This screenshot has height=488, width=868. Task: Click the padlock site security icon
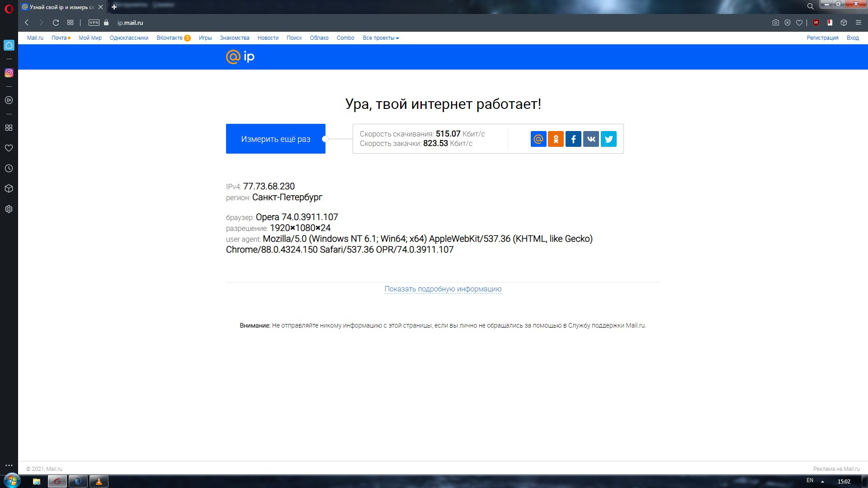tap(106, 23)
